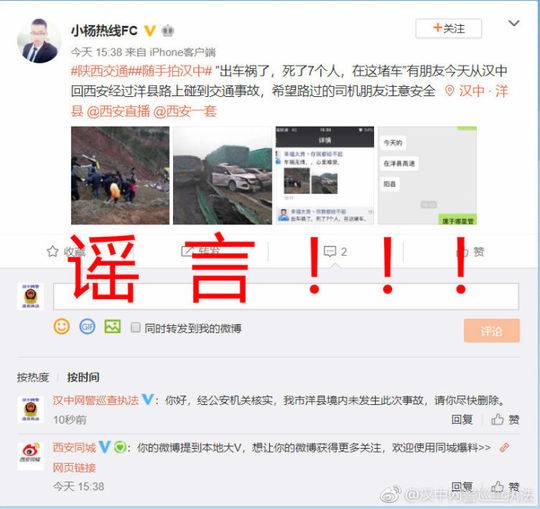
Task: Sort comments by 按时间
Action: pos(83,377)
